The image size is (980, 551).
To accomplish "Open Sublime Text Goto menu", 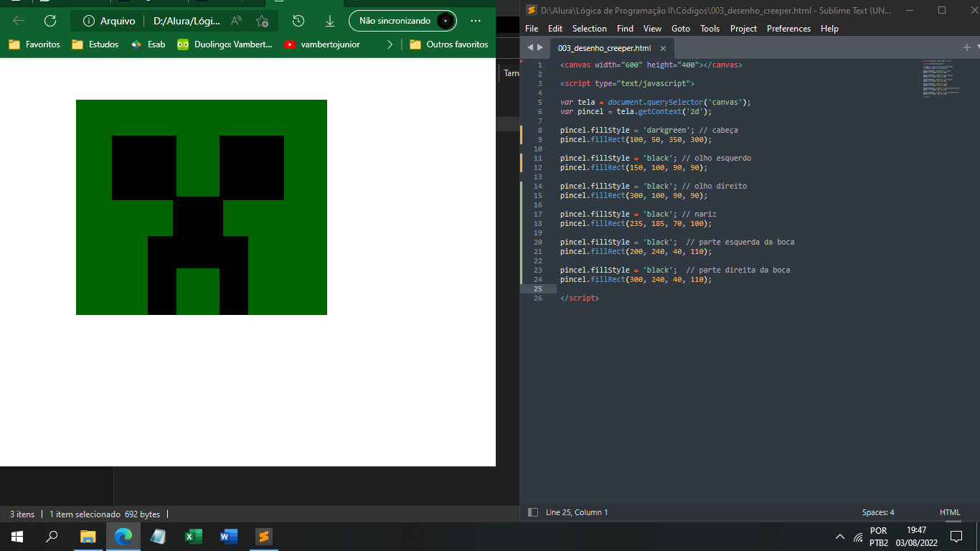I will pos(681,29).
